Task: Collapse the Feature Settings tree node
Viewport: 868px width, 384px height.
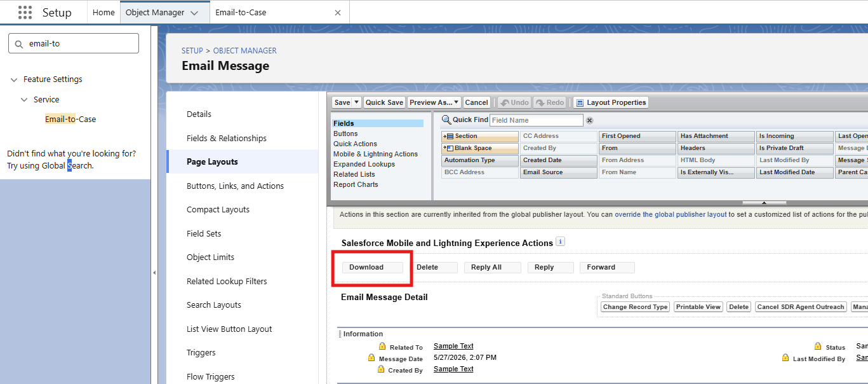Action: pyautogui.click(x=14, y=79)
